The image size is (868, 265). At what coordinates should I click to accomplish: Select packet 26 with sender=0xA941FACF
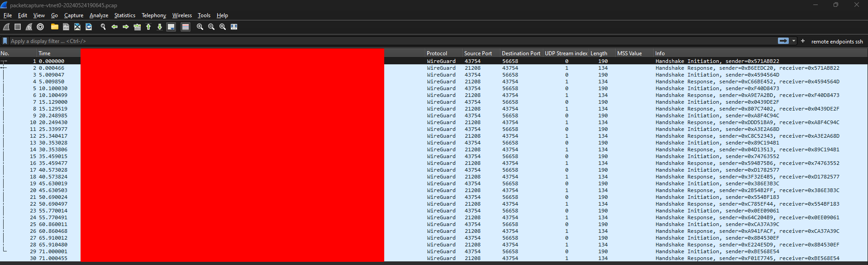434,231
